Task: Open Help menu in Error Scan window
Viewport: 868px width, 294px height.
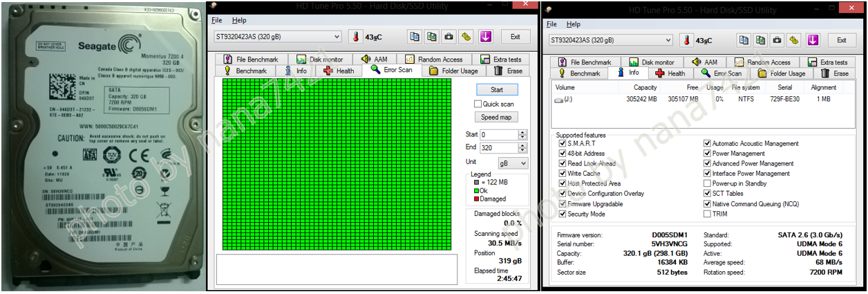Action: 239,20
